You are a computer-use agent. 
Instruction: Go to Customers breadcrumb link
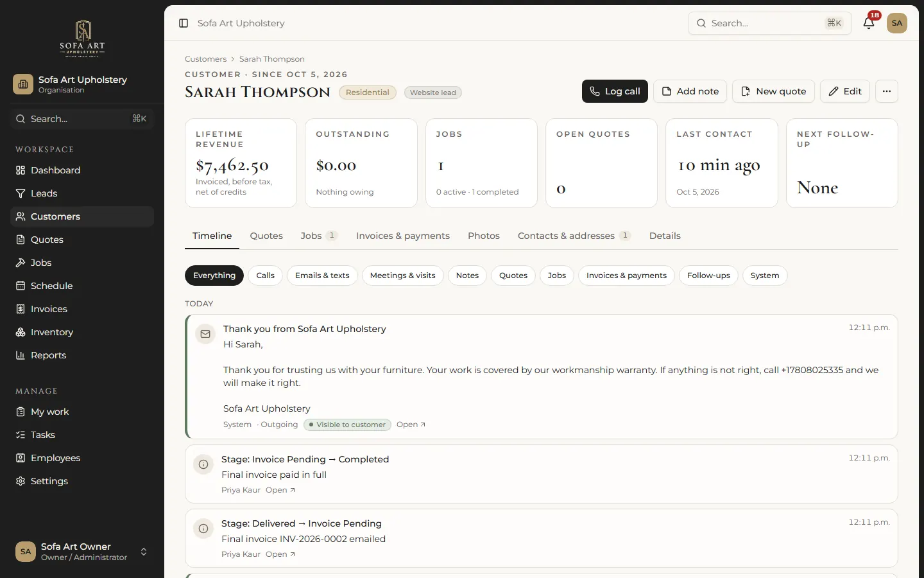click(205, 59)
